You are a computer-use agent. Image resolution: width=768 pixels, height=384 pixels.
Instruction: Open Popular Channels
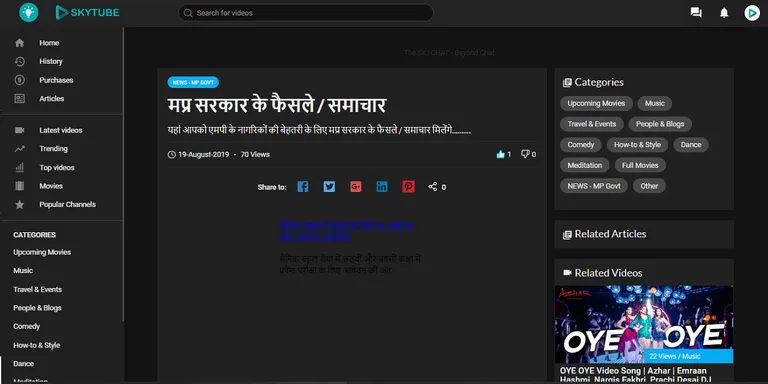68,205
